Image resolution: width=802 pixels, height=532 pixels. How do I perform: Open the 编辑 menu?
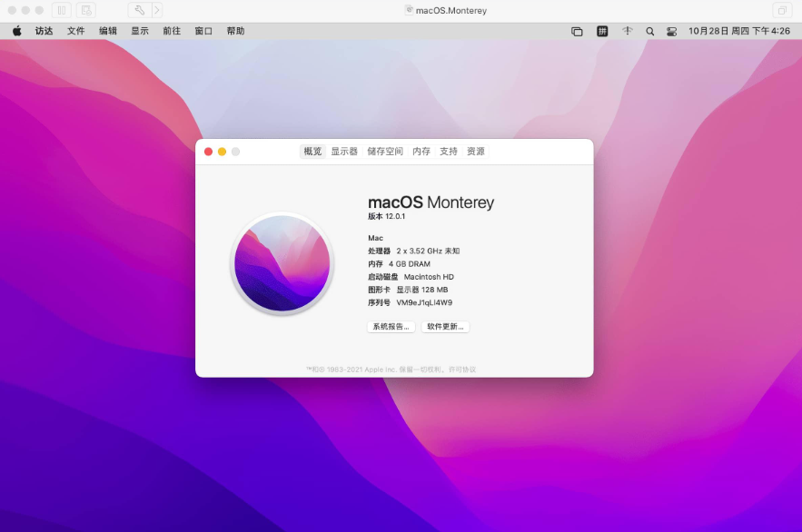click(x=108, y=31)
